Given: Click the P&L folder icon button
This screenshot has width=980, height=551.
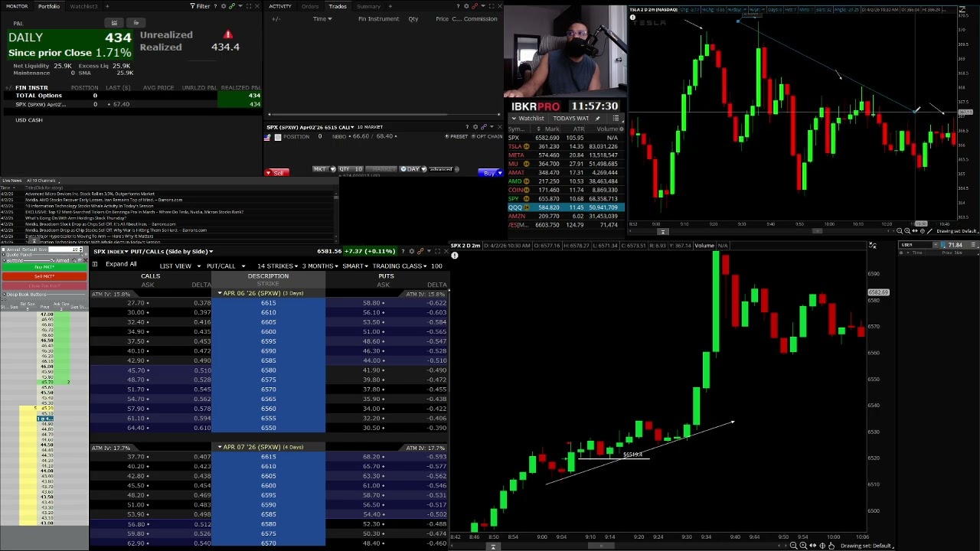Looking at the screenshot, I should click(x=136, y=23).
